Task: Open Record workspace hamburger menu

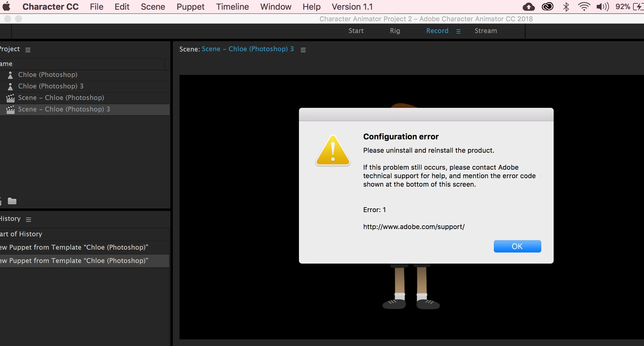Action: [458, 31]
